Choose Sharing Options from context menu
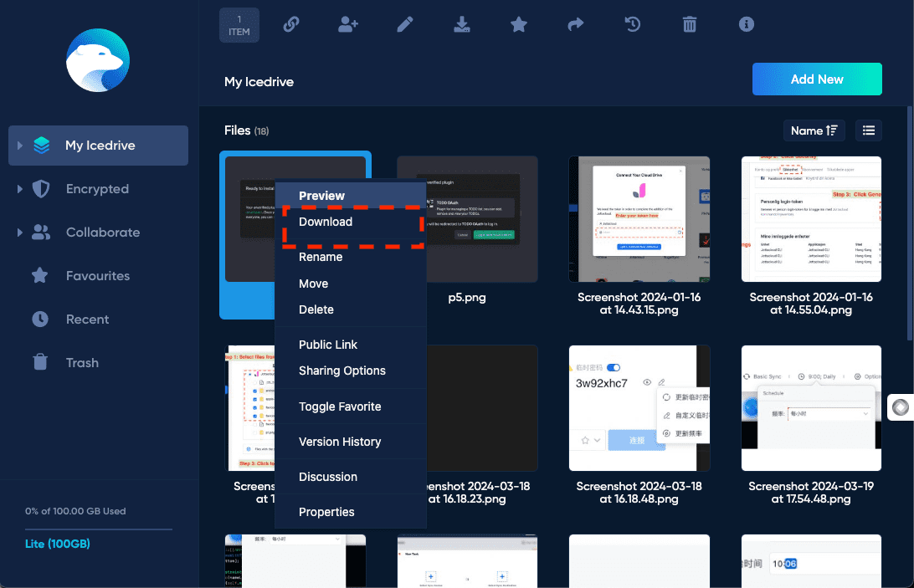The height and width of the screenshot is (588, 914). (342, 371)
